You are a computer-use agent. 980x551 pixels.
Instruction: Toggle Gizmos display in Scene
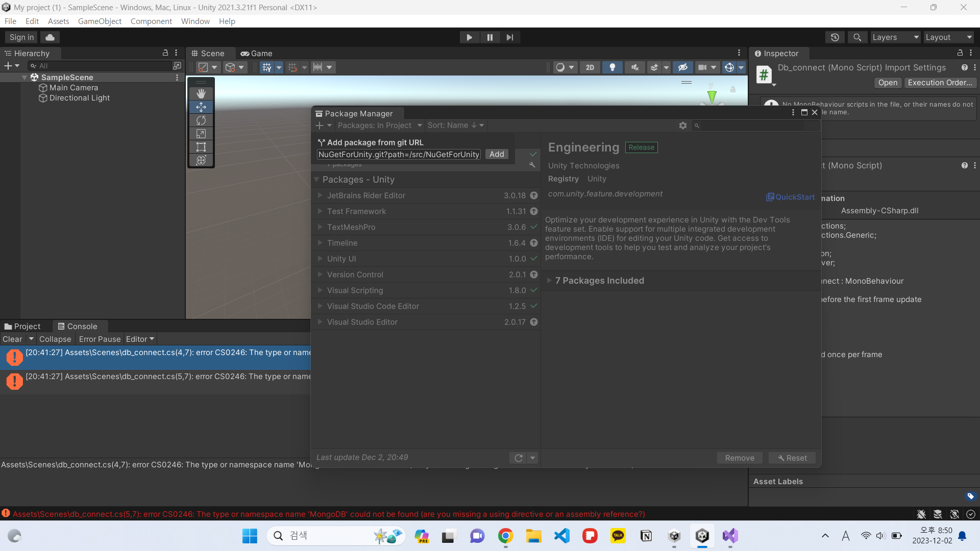point(729,67)
